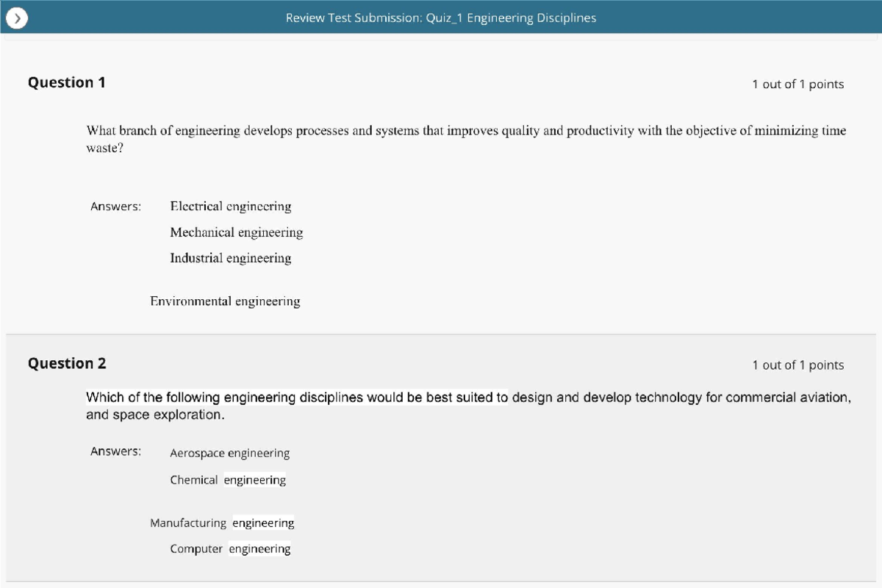Click the Mechanical engineering answer option

tap(237, 232)
